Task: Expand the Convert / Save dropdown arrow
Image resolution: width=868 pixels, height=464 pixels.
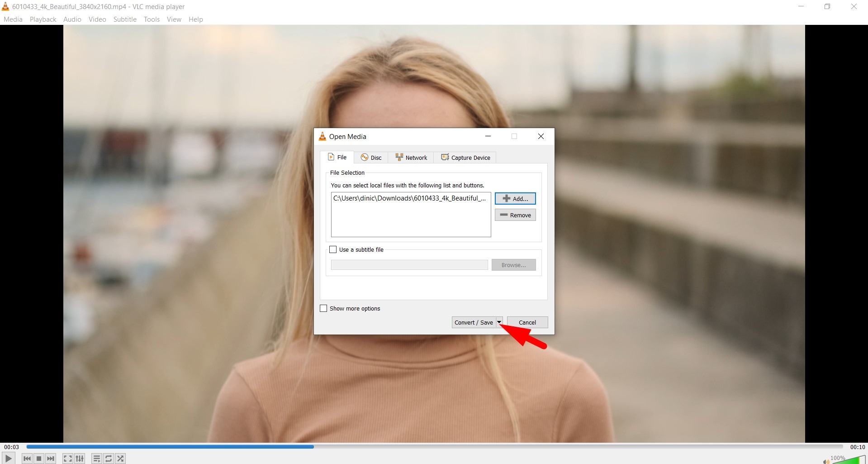Action: 499,322
